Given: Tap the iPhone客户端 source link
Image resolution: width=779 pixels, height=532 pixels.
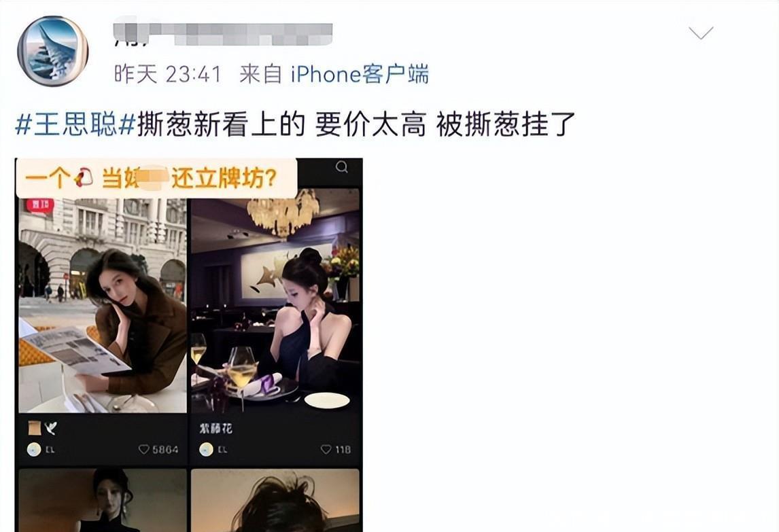Looking at the screenshot, I should coord(359,75).
